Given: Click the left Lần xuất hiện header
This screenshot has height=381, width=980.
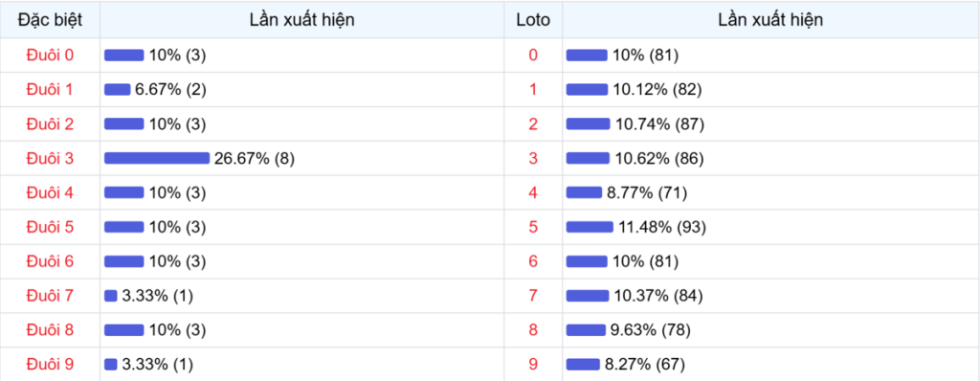Looking at the screenshot, I should point(301,19).
